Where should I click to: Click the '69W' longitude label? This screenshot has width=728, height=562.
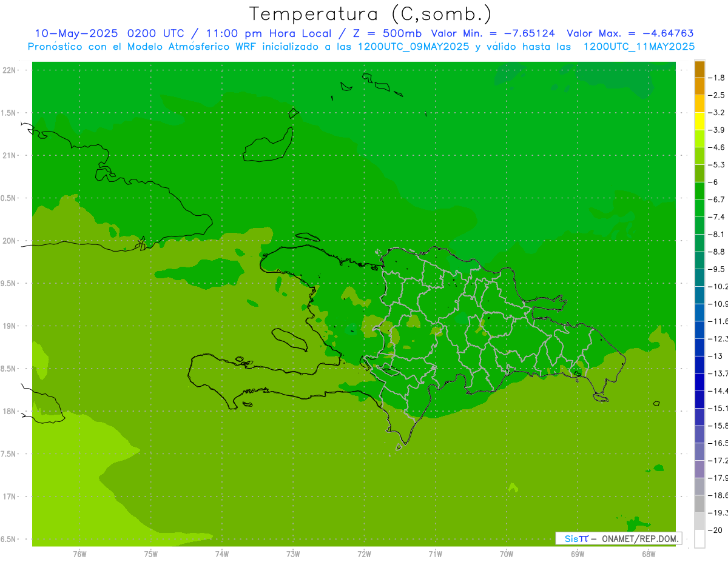(578, 554)
